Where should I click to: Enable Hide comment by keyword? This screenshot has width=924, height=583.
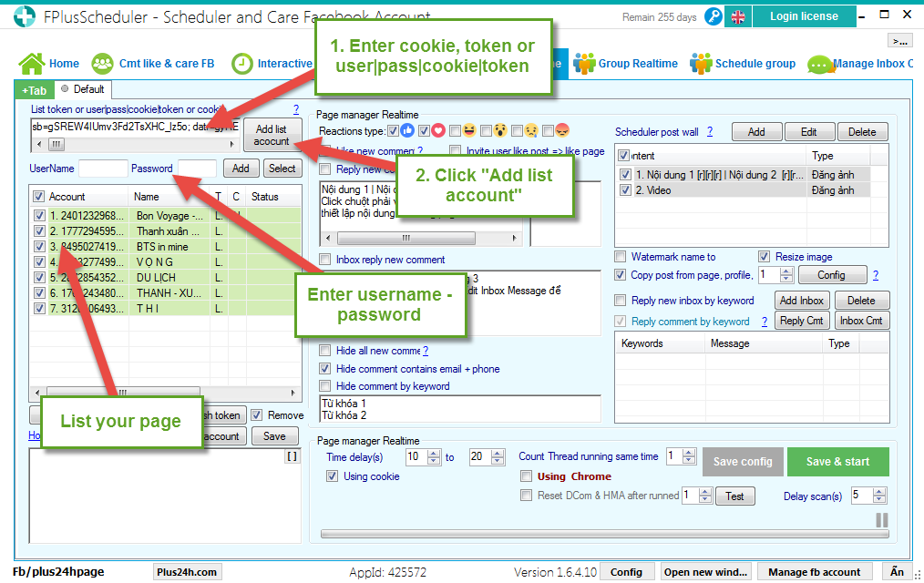[324, 385]
